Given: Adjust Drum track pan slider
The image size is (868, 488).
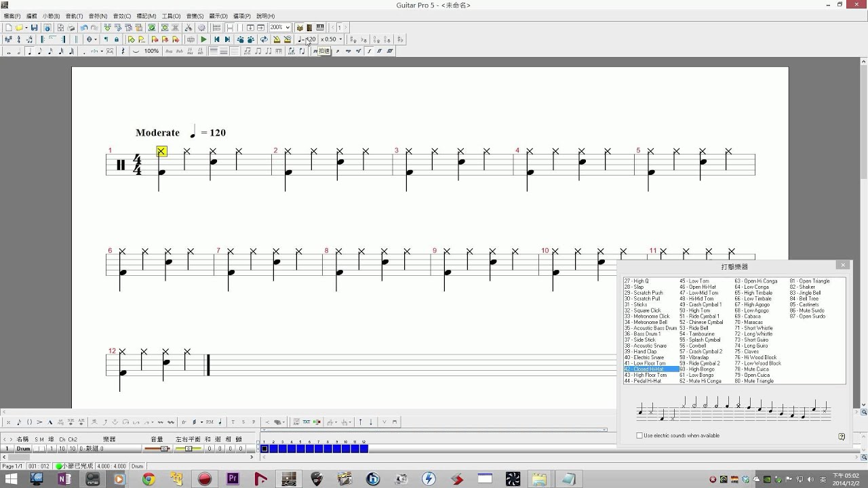Looking at the screenshot, I should [188, 449].
